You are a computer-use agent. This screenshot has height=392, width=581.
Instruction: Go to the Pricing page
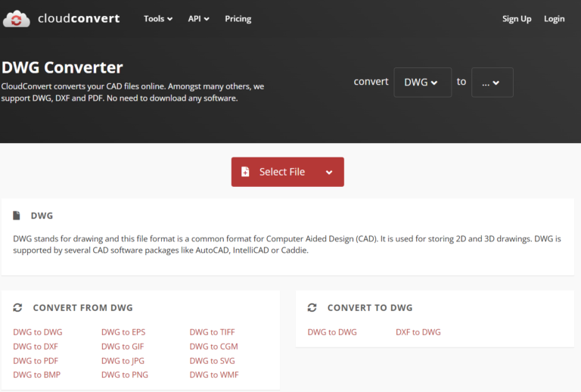[238, 19]
